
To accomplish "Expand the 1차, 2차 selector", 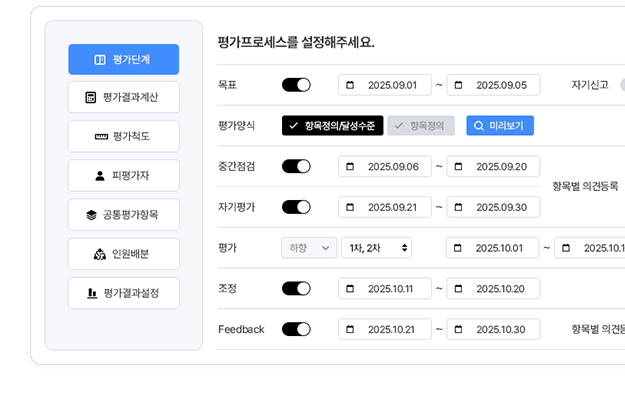I will (376, 248).
